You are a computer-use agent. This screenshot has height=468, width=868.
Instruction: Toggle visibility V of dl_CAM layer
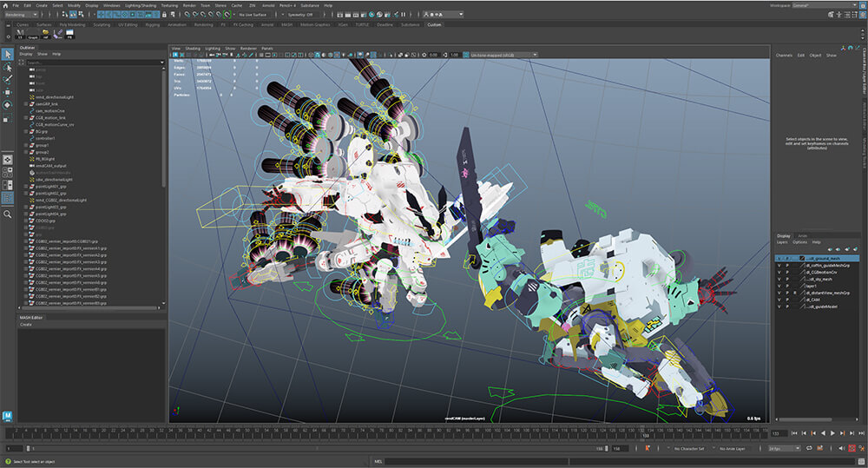(779, 300)
